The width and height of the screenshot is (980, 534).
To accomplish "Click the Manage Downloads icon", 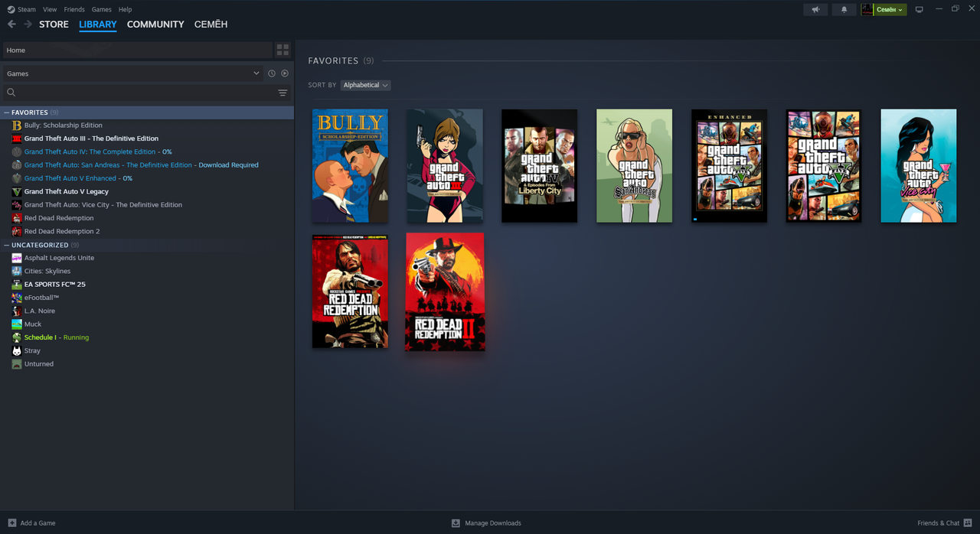I will (456, 523).
